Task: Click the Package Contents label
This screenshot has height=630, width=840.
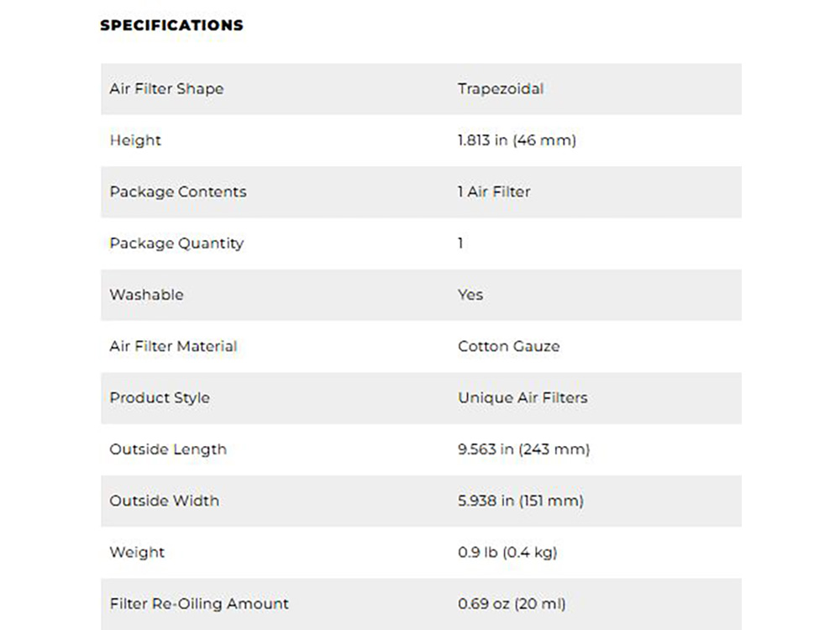Action: [178, 192]
